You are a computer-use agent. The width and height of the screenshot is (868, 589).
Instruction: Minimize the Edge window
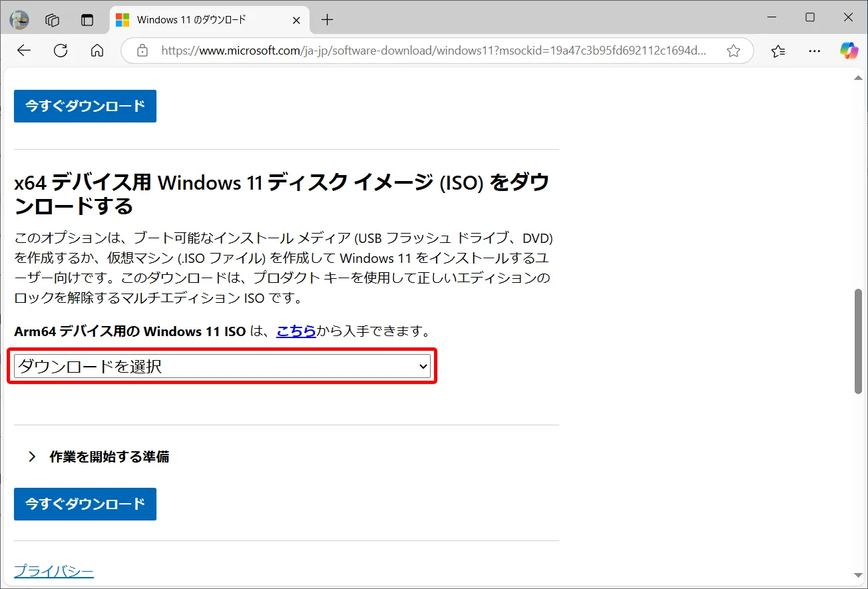pos(771,18)
